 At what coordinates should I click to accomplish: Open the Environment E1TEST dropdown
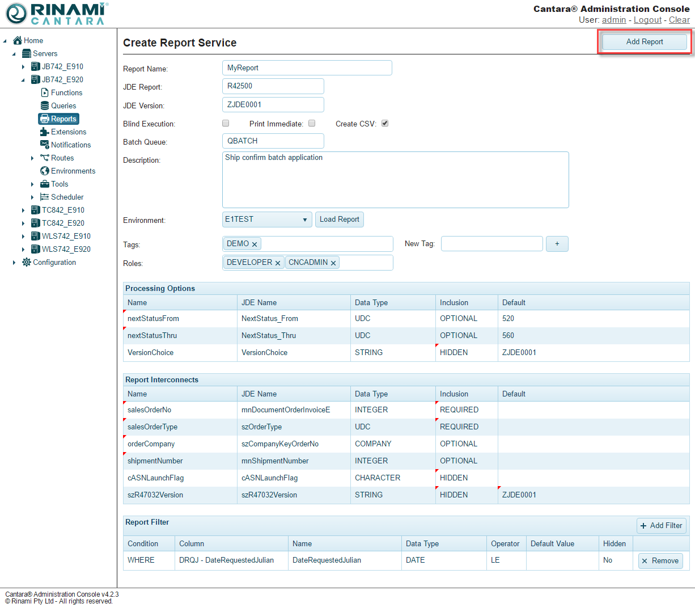(267, 220)
